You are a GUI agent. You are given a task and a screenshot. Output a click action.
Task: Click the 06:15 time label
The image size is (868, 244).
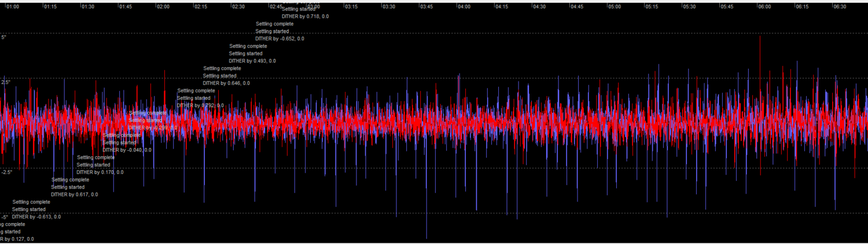click(x=803, y=7)
